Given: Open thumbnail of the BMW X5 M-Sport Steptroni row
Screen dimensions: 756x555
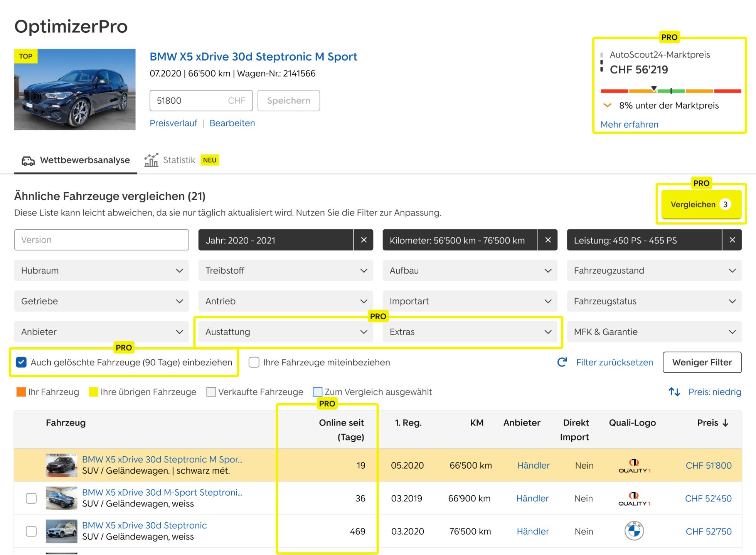Looking at the screenshot, I should tap(61, 498).
